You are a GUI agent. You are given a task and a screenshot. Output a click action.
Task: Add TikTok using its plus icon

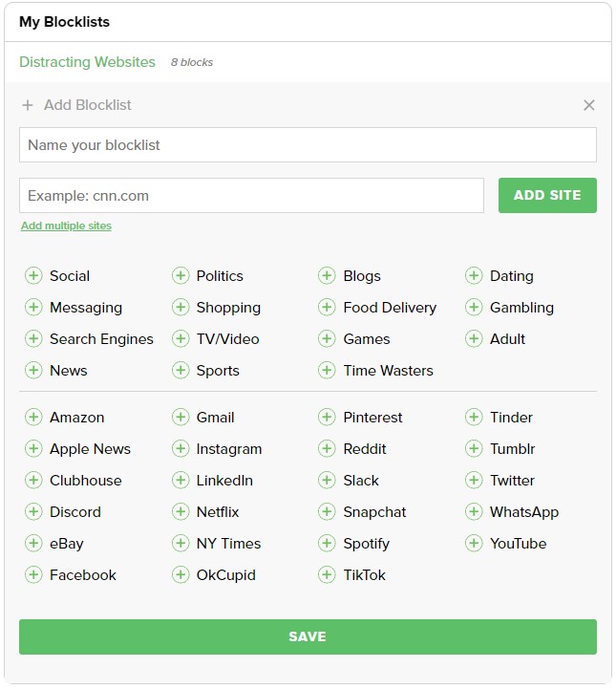[327, 575]
